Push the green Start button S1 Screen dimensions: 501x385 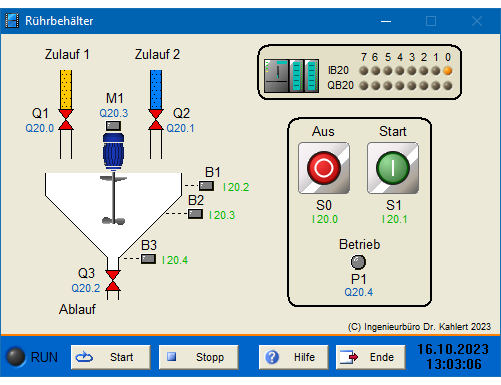[393, 168]
